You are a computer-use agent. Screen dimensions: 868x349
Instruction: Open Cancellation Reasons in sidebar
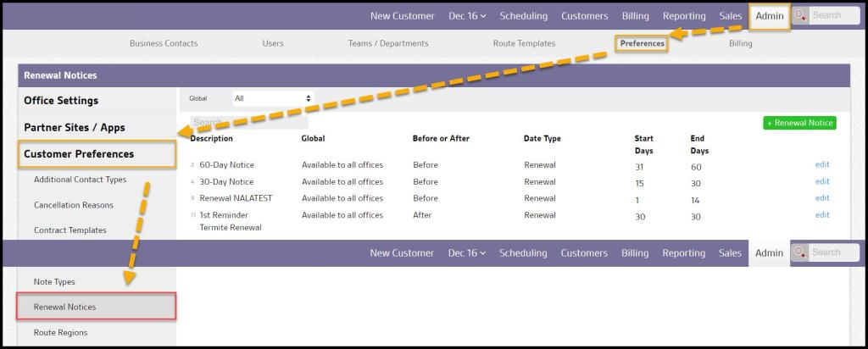tap(74, 205)
